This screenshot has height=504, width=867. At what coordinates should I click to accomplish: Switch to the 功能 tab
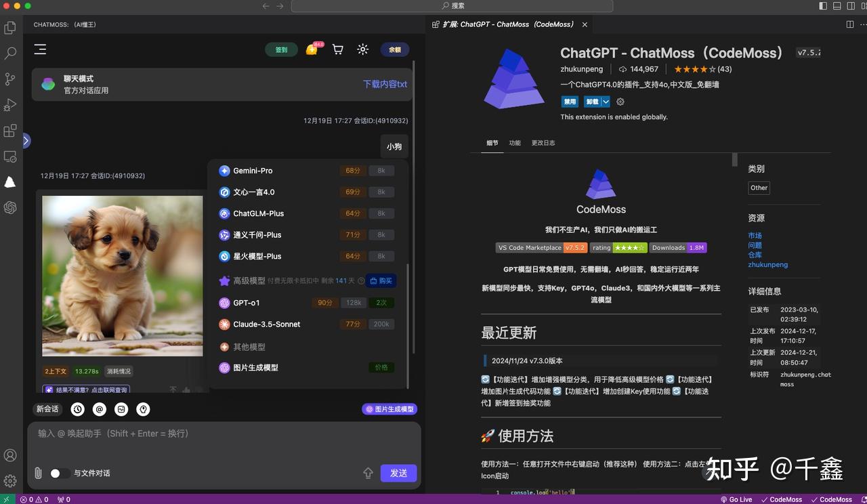click(515, 143)
